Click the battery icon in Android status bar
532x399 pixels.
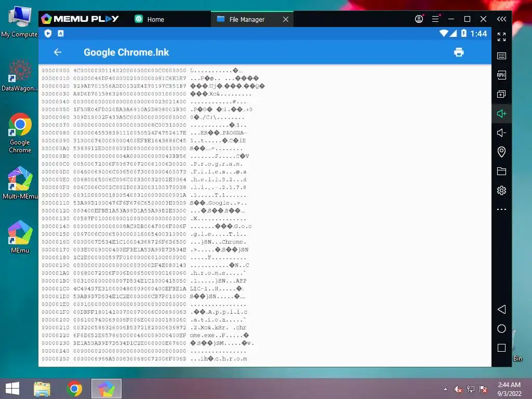coord(464,33)
